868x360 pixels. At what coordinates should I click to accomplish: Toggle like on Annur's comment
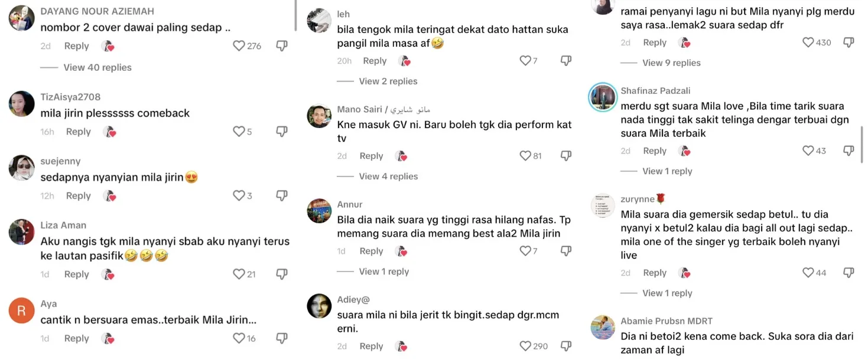[525, 251]
